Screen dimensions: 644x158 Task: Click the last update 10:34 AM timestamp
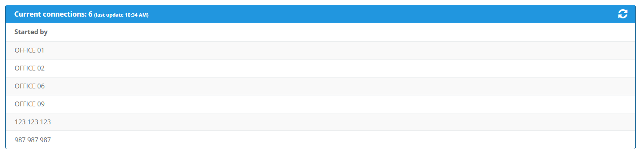121,15
